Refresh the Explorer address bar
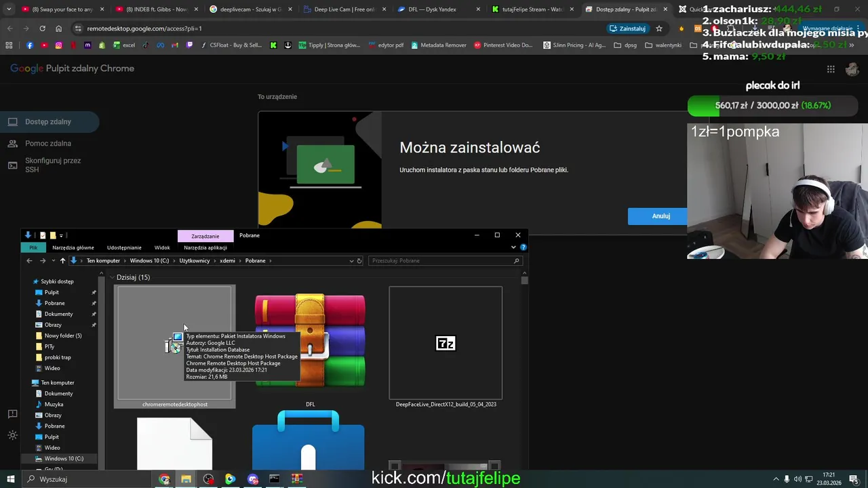 click(x=359, y=260)
